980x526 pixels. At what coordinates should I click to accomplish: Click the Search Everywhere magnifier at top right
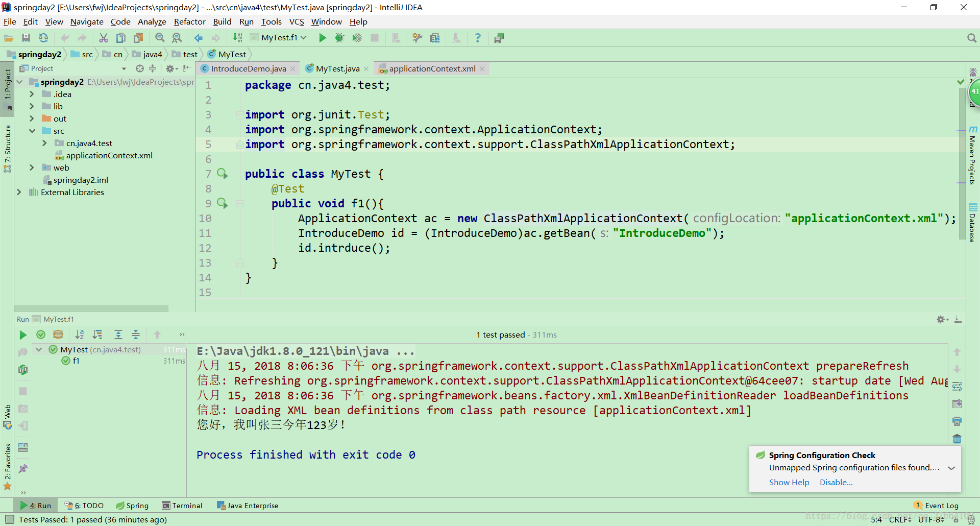pyautogui.click(x=971, y=38)
